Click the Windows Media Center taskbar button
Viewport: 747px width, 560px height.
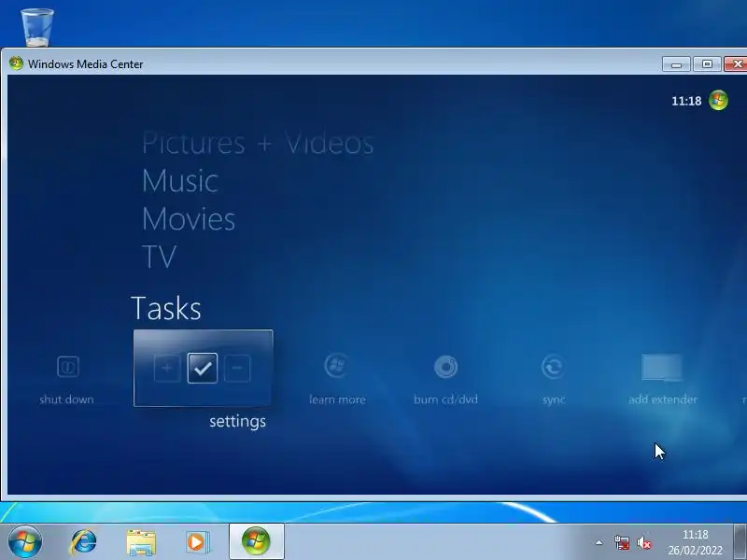[256, 541]
